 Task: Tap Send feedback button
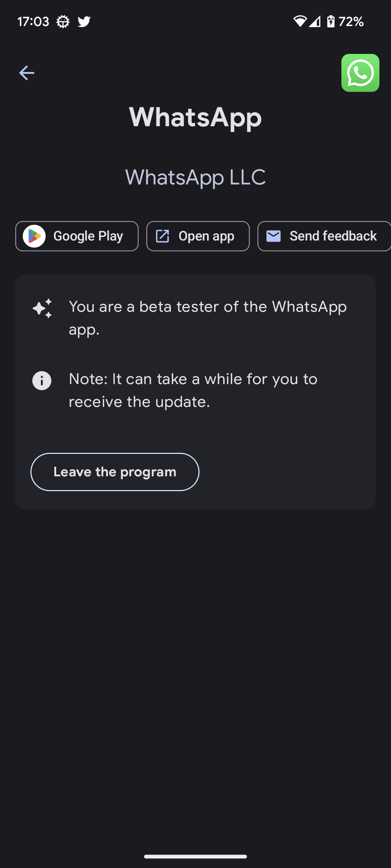coord(324,236)
